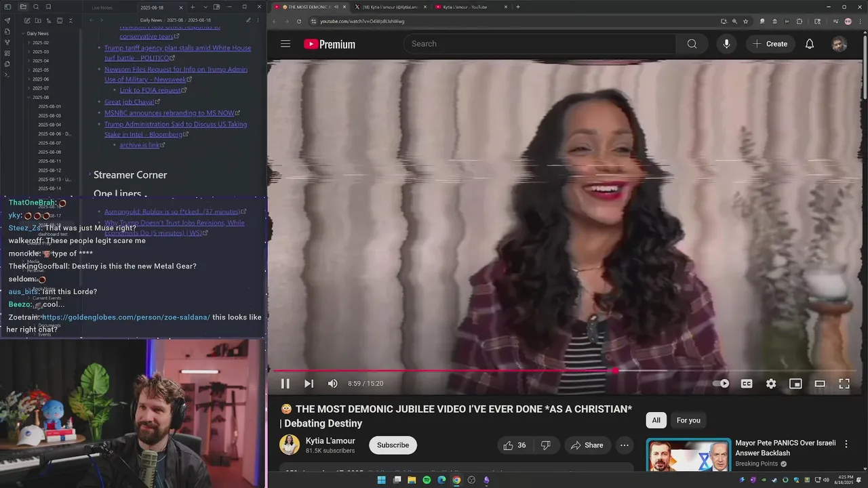Toggle closed captions in the player
This screenshot has height=488, width=868.
point(747,384)
